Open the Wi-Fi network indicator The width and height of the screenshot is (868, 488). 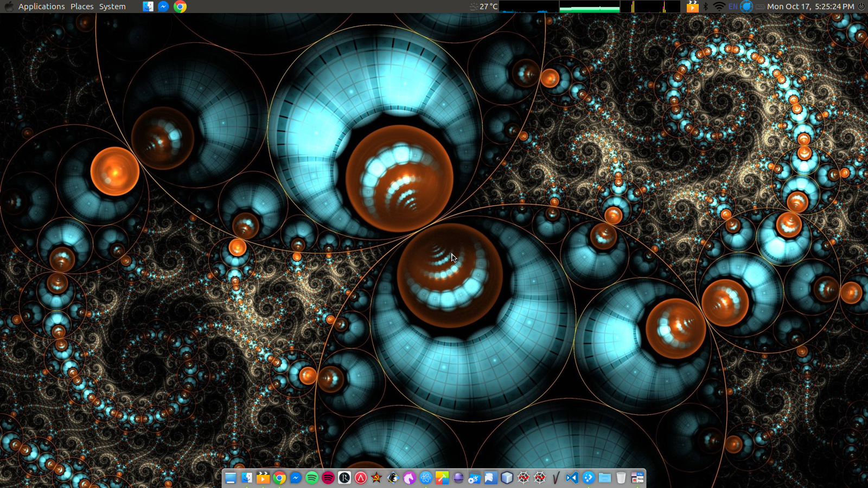pos(719,7)
